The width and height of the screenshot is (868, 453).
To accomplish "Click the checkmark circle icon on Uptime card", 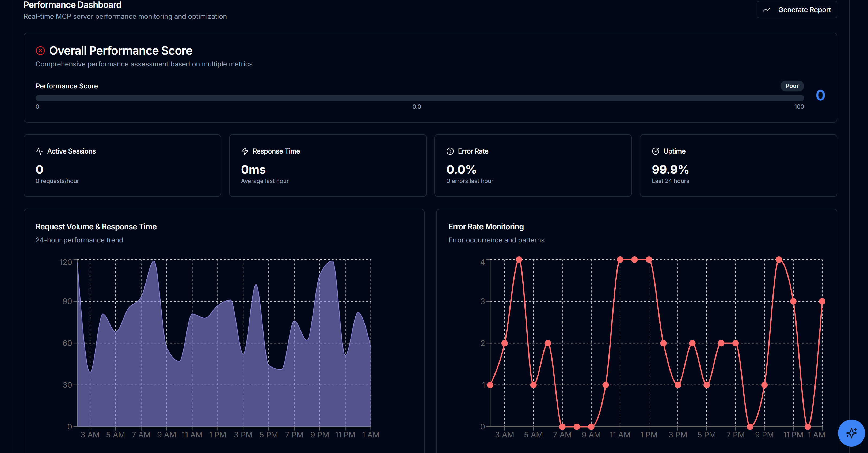I will [656, 151].
